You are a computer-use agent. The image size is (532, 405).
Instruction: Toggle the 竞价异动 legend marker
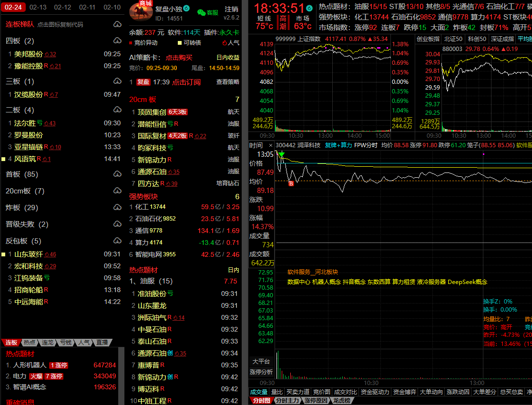131,43
